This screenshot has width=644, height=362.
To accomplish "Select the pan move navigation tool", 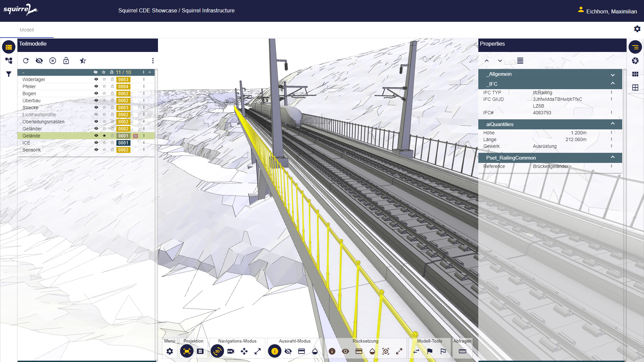I will (x=244, y=351).
